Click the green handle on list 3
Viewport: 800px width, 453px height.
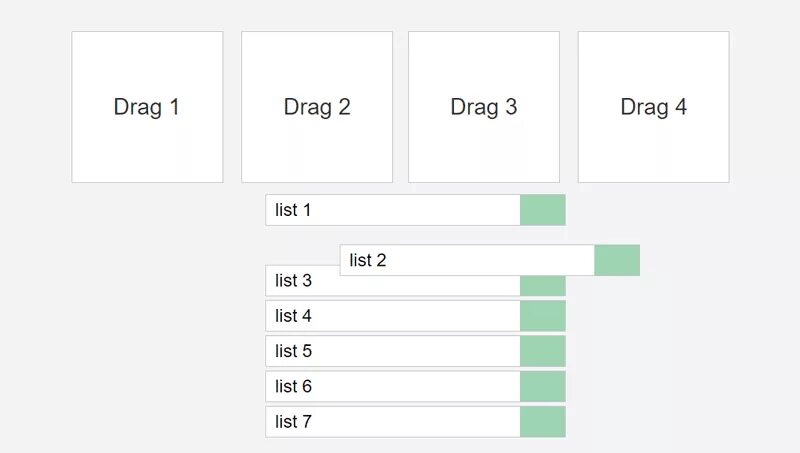pyautogui.click(x=543, y=287)
